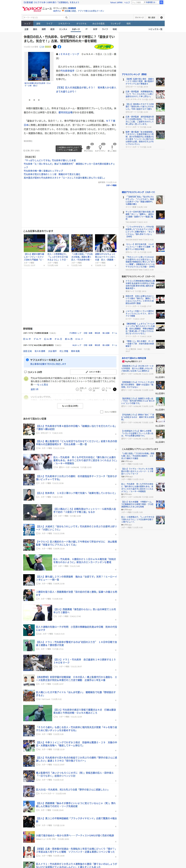
Task: Click the keyword search input field
Action: pyautogui.click(x=44, y=18)
